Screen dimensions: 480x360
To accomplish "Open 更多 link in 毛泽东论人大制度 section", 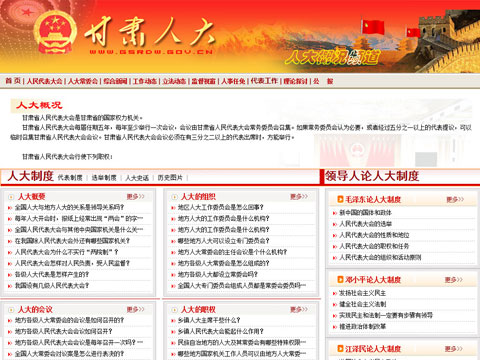I will 455,199.
